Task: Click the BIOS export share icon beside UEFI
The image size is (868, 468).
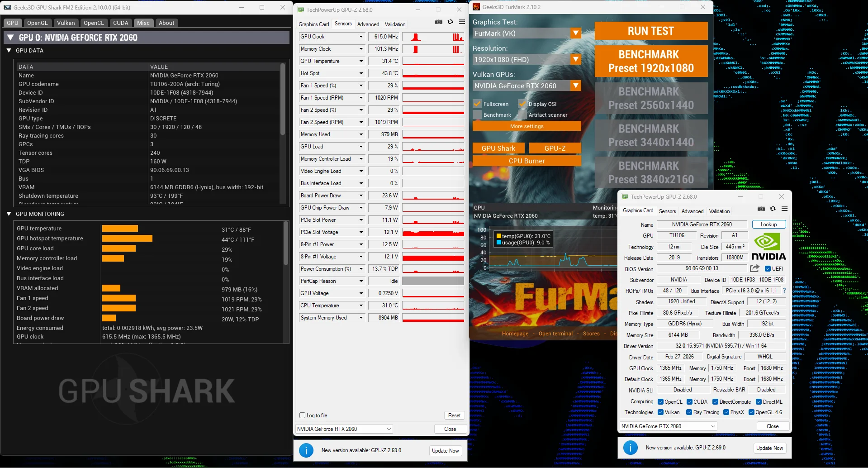Action: tap(754, 268)
